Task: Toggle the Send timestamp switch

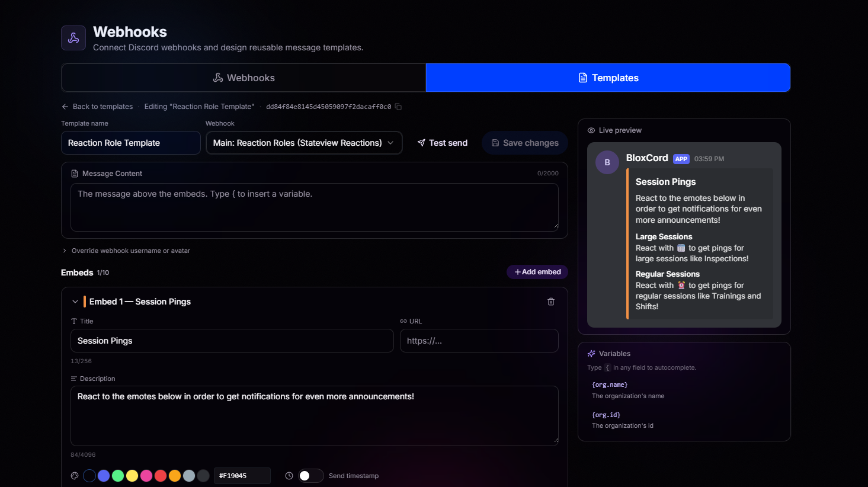Action: 310,476
